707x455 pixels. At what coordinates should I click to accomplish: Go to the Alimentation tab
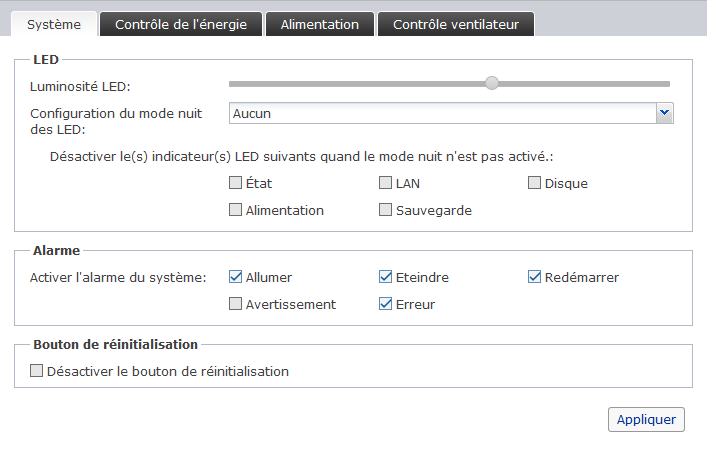coord(319,24)
